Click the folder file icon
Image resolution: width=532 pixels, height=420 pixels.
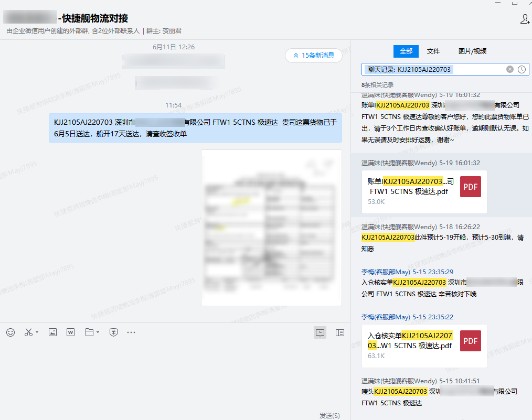tap(89, 332)
